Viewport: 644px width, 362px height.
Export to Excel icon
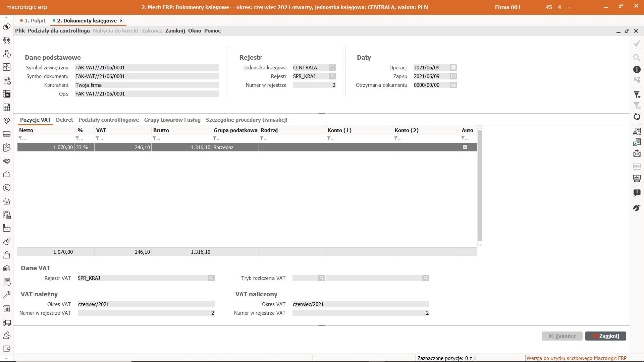point(637,142)
